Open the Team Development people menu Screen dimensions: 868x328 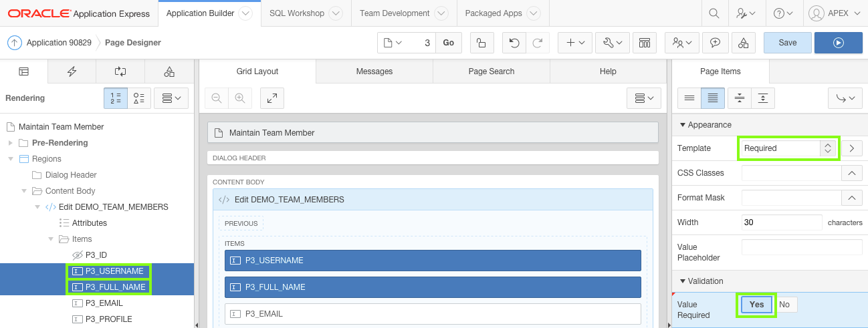682,43
